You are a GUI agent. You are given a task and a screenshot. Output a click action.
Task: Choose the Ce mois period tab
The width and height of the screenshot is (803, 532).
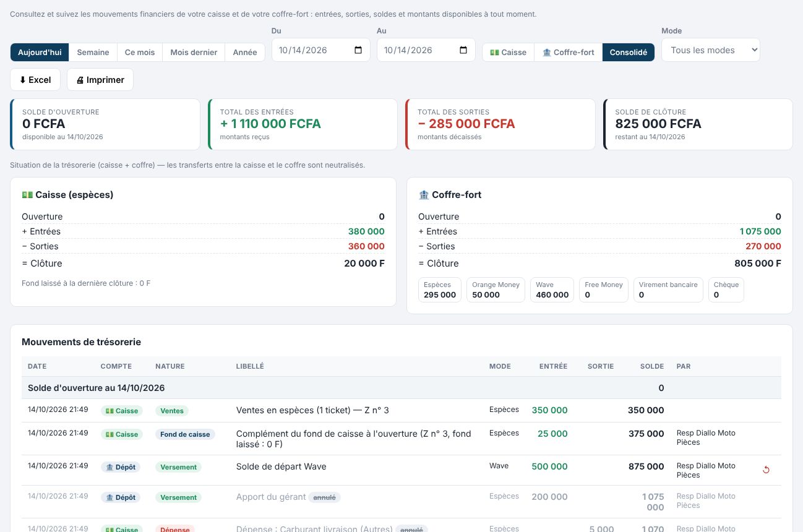(x=140, y=52)
